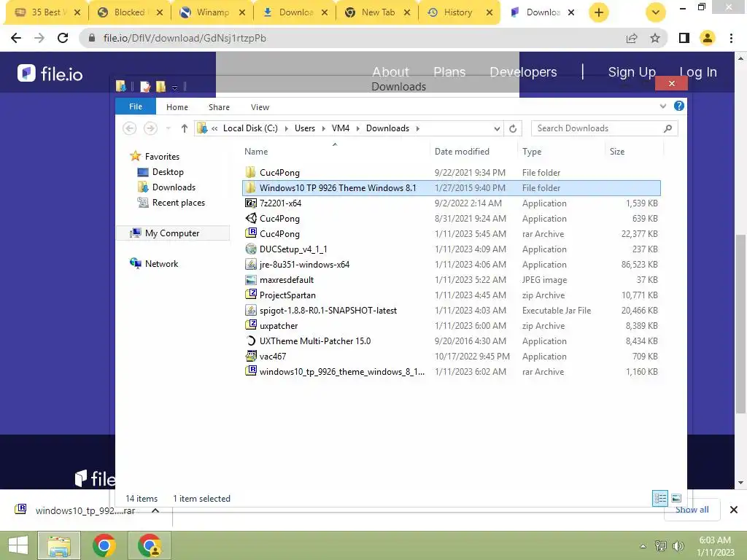This screenshot has width=747, height=560.
Task: Click the maxresdefault JPEG image icon
Action: tap(251, 279)
